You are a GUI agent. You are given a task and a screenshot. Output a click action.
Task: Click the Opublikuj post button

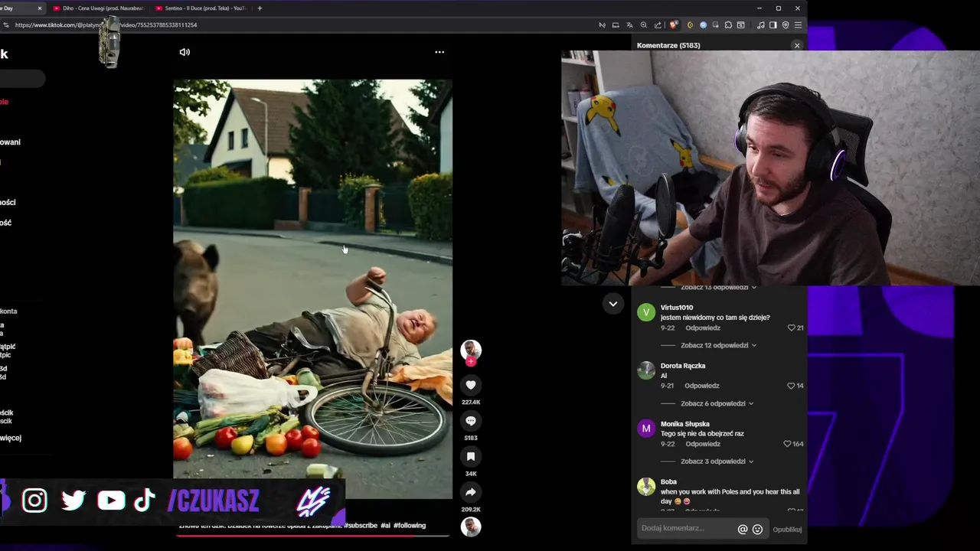pyautogui.click(x=787, y=530)
